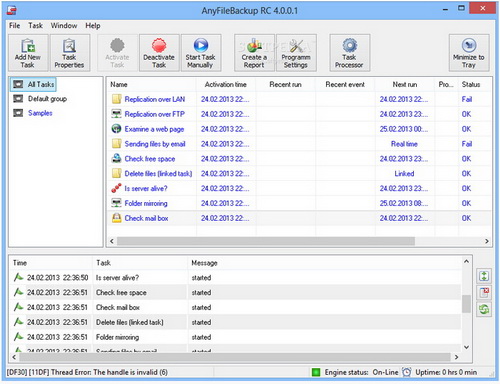Click the log Task column header
The height and width of the screenshot is (384, 500).
103,263
